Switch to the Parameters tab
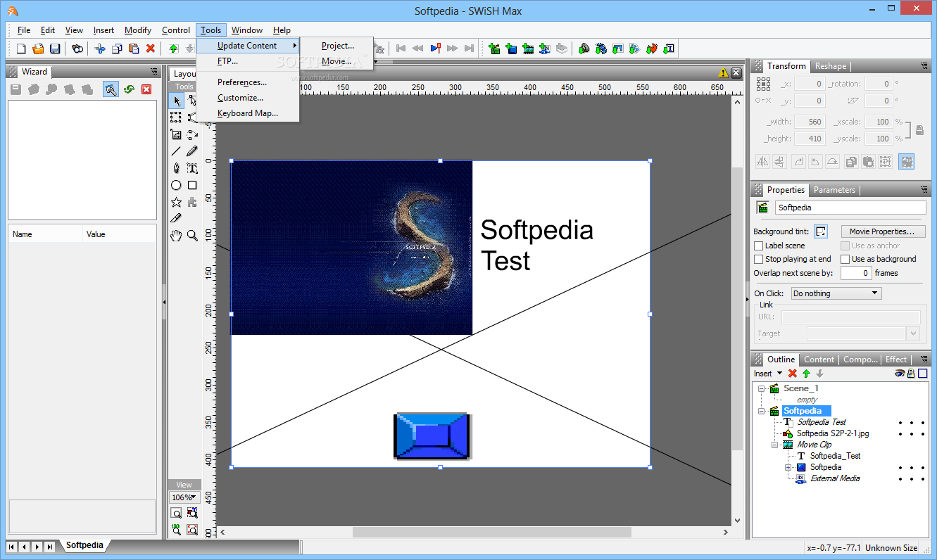The height and width of the screenshot is (560, 937). click(834, 190)
